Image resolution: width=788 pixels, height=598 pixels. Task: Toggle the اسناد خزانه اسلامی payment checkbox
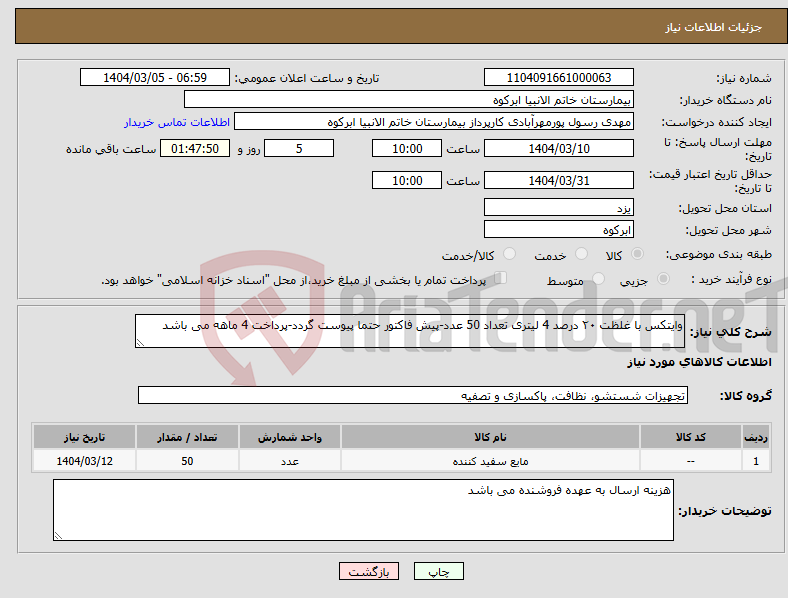coord(501,277)
